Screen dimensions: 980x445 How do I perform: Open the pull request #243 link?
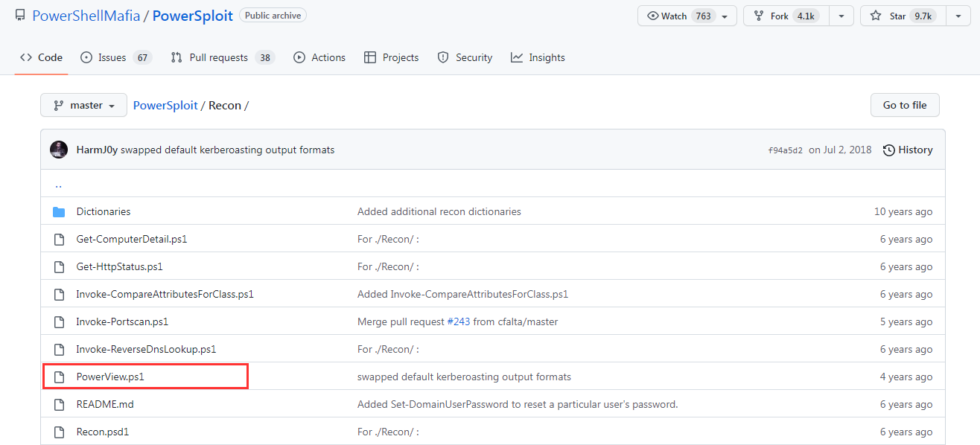tap(459, 321)
